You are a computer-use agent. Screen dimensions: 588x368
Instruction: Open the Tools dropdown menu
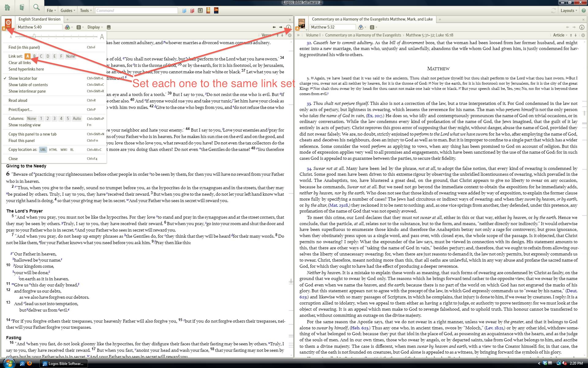[86, 10]
